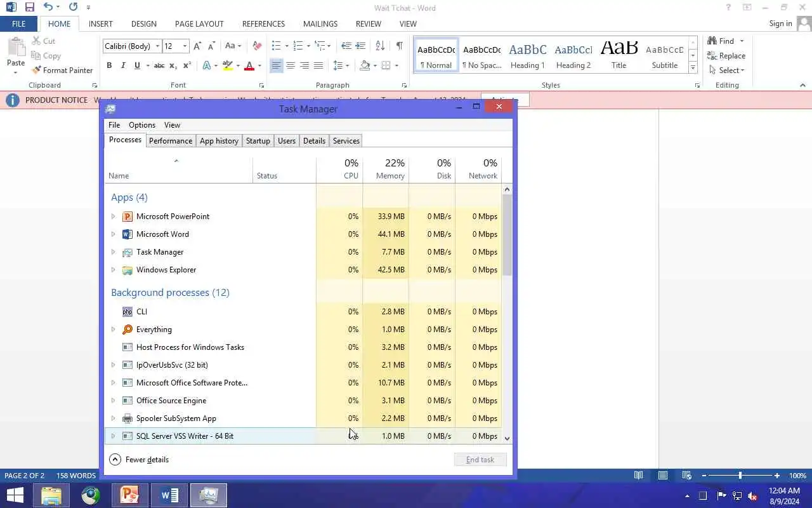The width and height of the screenshot is (812, 508).
Task: Click Sign in in Word
Action: point(780,23)
